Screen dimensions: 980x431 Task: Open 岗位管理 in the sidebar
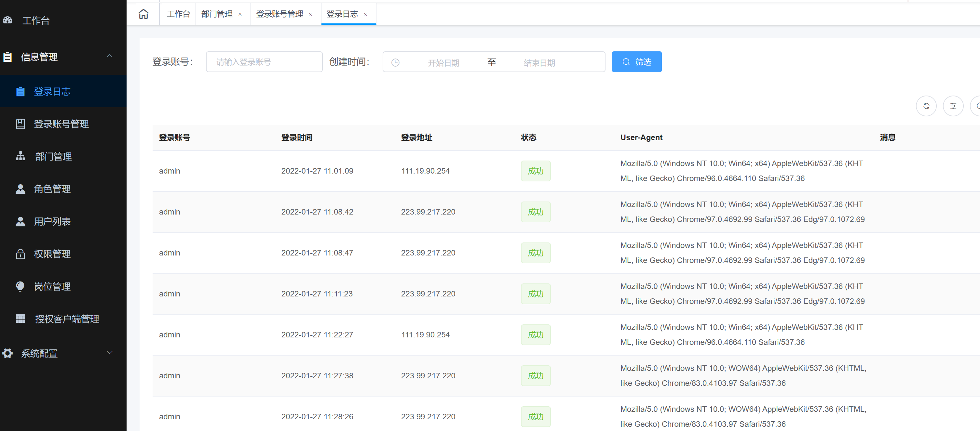tap(63, 286)
